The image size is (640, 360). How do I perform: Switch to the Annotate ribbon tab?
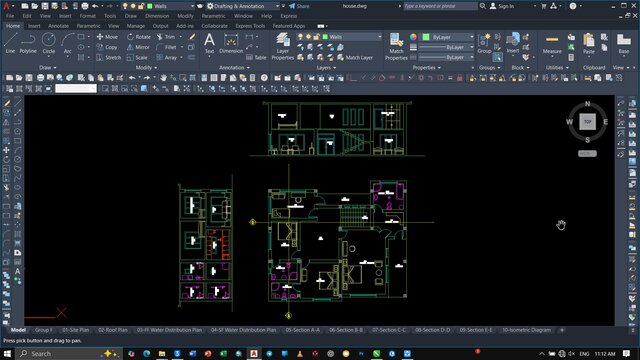[58, 26]
